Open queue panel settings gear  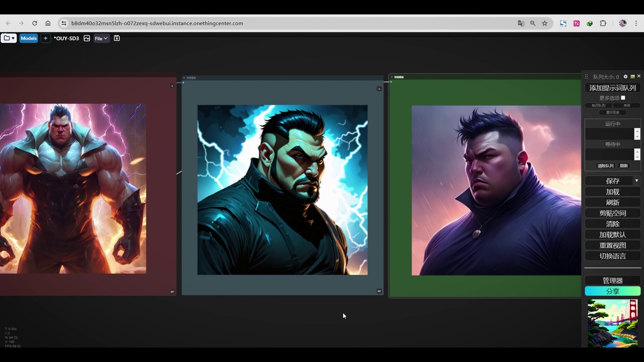click(x=625, y=76)
